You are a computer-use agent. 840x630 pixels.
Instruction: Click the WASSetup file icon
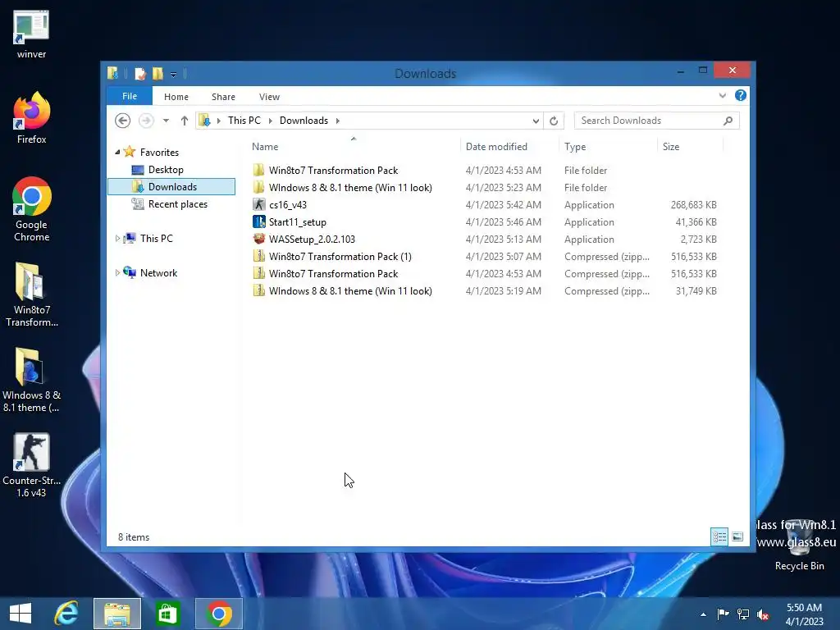pos(258,239)
